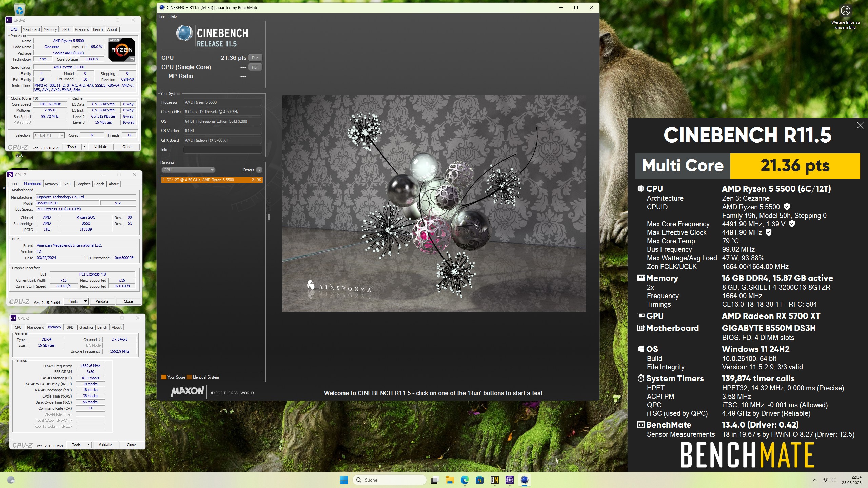Switch to Mainboard tab in top CPU-Z window
Viewport: 868px width, 488px height.
(31, 29)
